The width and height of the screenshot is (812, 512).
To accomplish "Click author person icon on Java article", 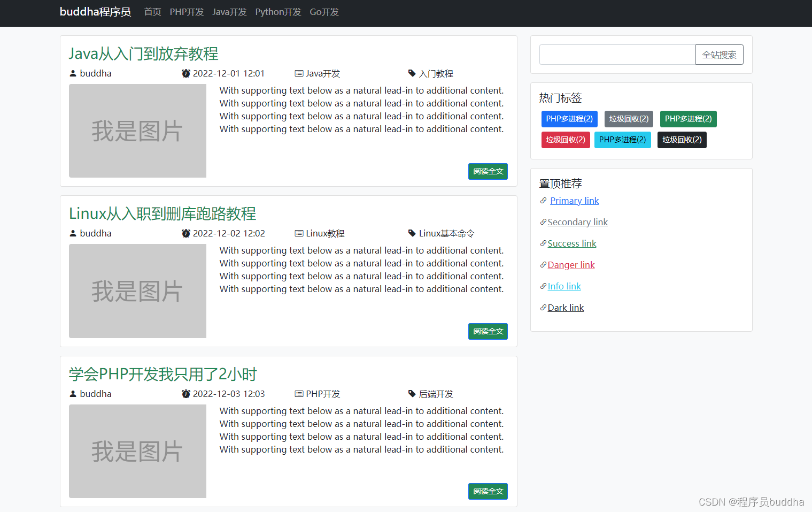I will [73, 73].
